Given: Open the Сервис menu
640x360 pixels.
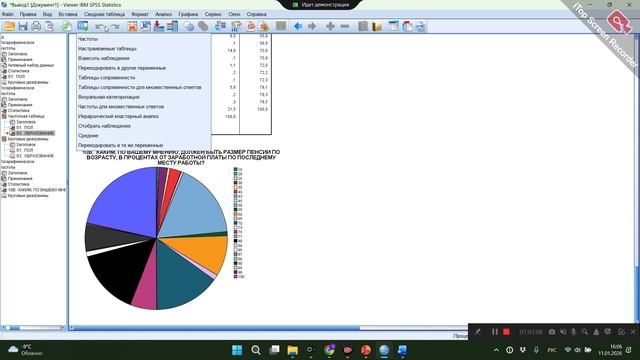Looking at the screenshot, I should click(213, 14).
